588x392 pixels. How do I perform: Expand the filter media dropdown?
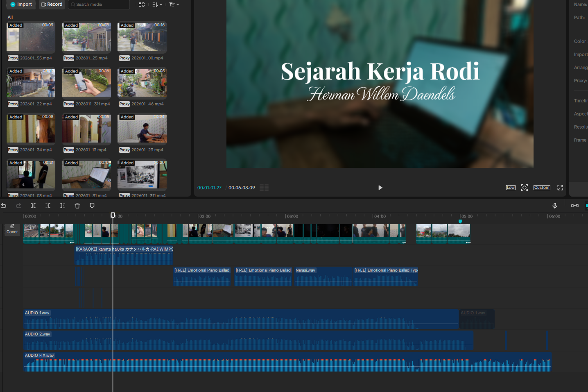pyautogui.click(x=174, y=5)
